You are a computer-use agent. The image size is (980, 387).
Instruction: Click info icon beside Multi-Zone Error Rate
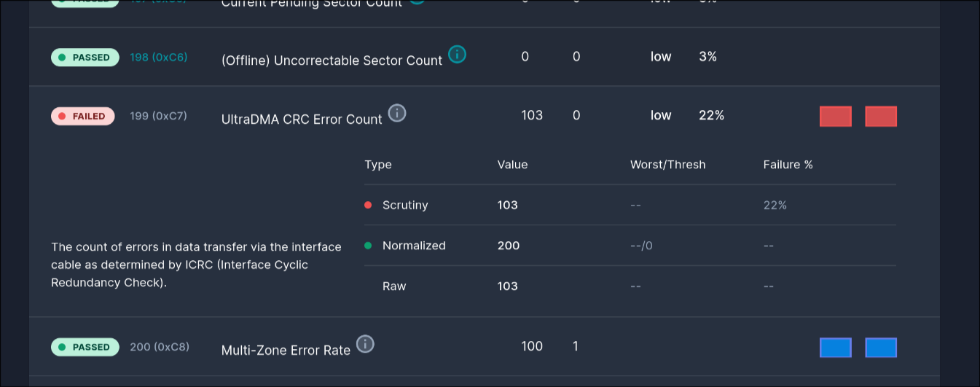365,344
